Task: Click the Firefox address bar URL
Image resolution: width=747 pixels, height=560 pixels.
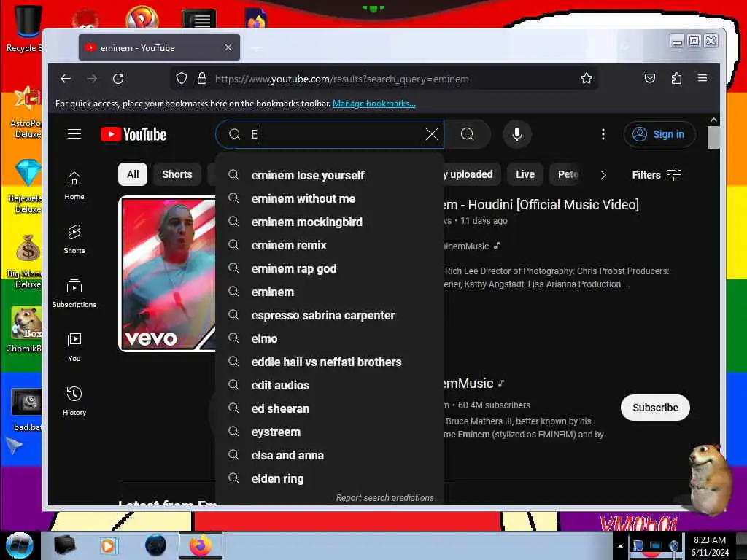Action: [x=341, y=79]
